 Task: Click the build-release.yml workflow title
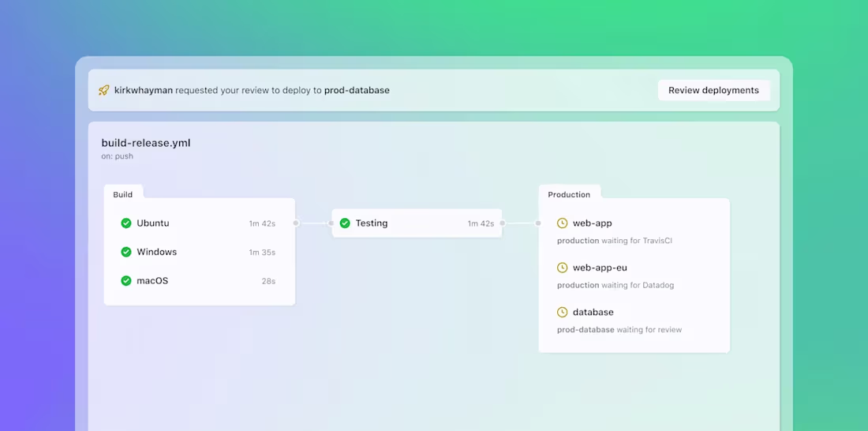(x=146, y=143)
